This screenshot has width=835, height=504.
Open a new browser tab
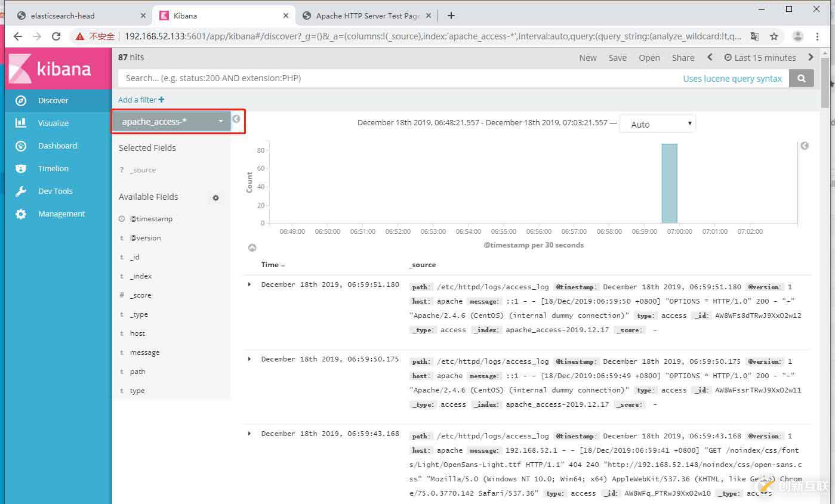pos(451,16)
